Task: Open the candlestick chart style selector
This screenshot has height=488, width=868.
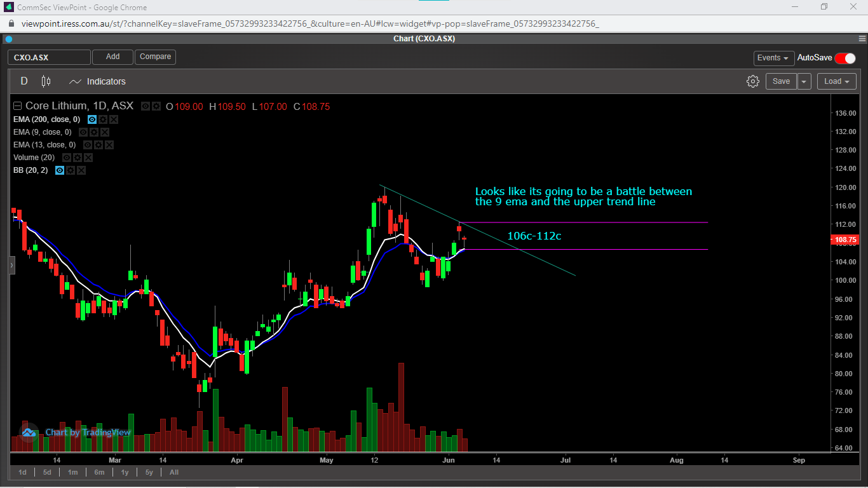Action: point(46,81)
